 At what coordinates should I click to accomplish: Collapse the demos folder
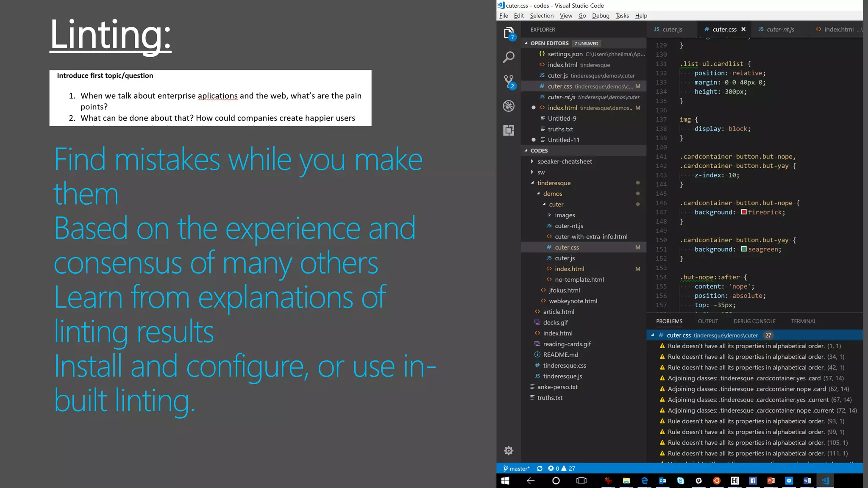tap(538, 194)
